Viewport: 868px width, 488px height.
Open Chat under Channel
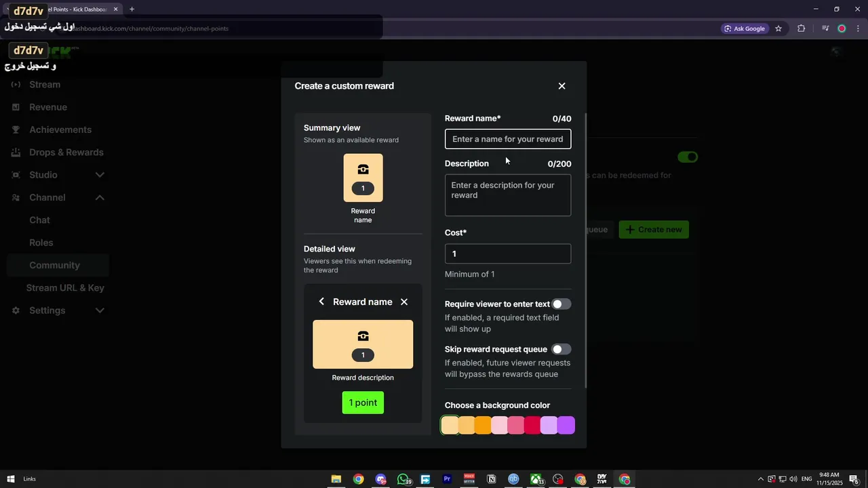[x=39, y=220]
